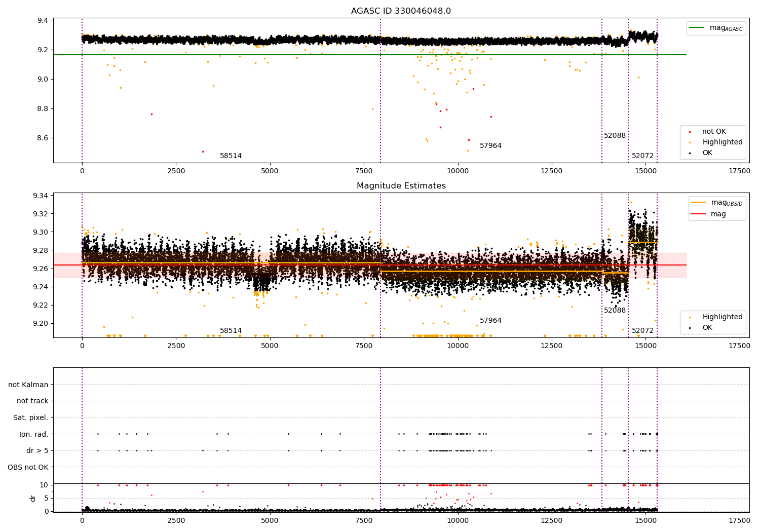Click obsid label 58514 in Magnitude Estimates plot
The image size is (760, 532).
[231, 331]
